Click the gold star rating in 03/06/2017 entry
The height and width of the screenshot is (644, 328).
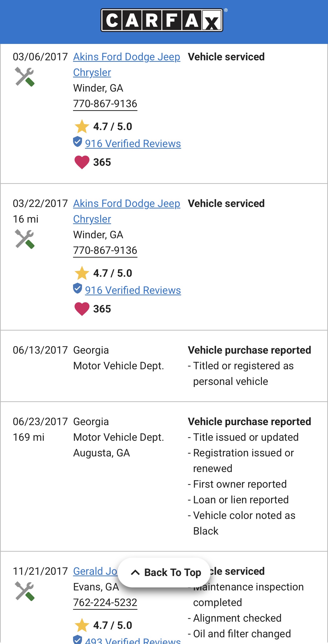coord(82,126)
